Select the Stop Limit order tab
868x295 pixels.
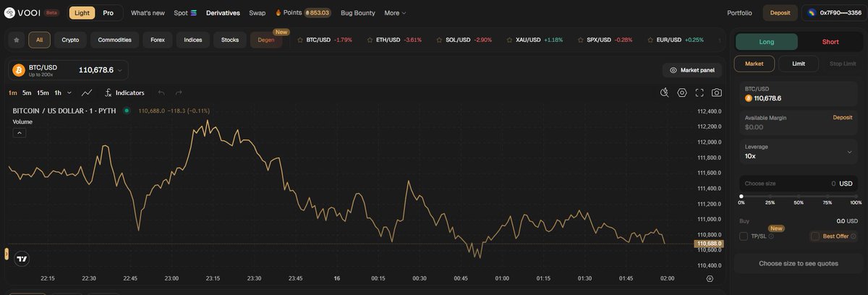pos(841,64)
